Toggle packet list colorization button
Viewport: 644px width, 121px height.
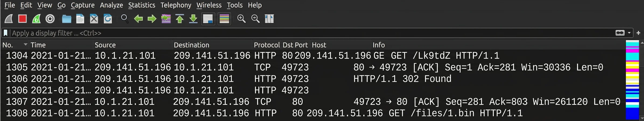tap(224, 19)
